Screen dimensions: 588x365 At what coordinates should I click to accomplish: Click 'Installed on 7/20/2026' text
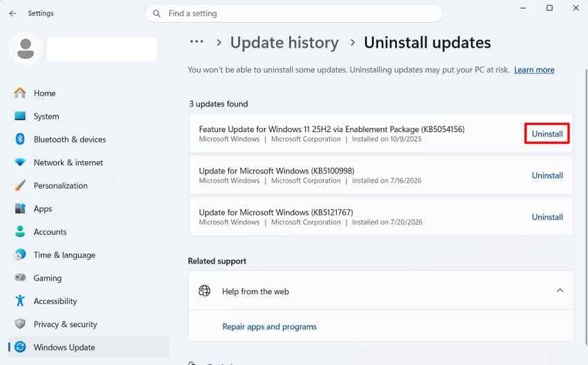point(387,222)
